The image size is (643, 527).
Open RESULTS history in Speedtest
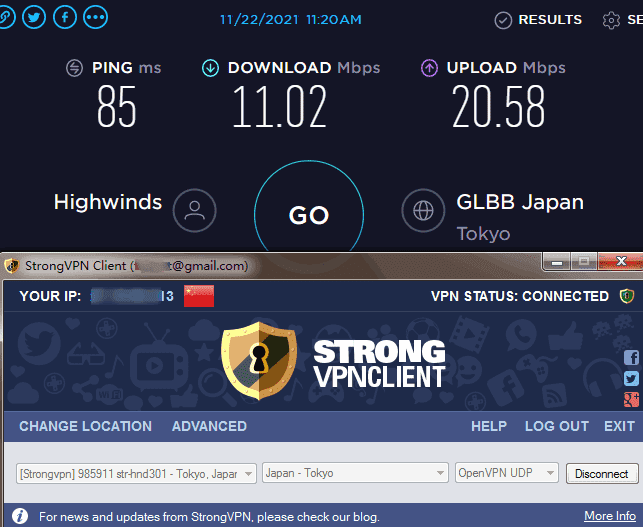coord(550,19)
